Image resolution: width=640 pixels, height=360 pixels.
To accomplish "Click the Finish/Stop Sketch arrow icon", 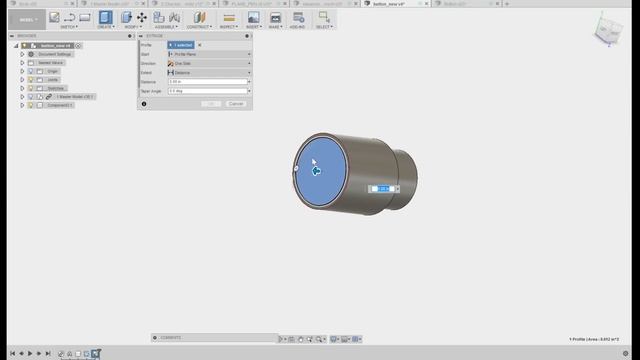I will 69,17.
